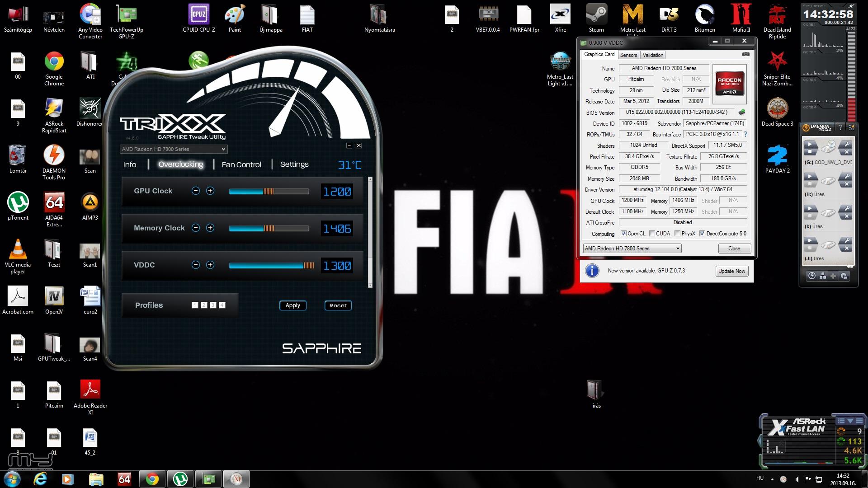Open the Steam desktop icon
Image resolution: width=868 pixels, height=488 pixels.
click(x=596, y=19)
